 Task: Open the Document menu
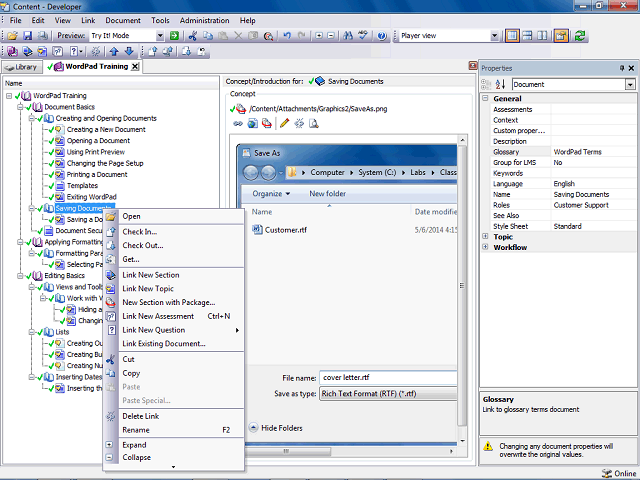[122, 20]
